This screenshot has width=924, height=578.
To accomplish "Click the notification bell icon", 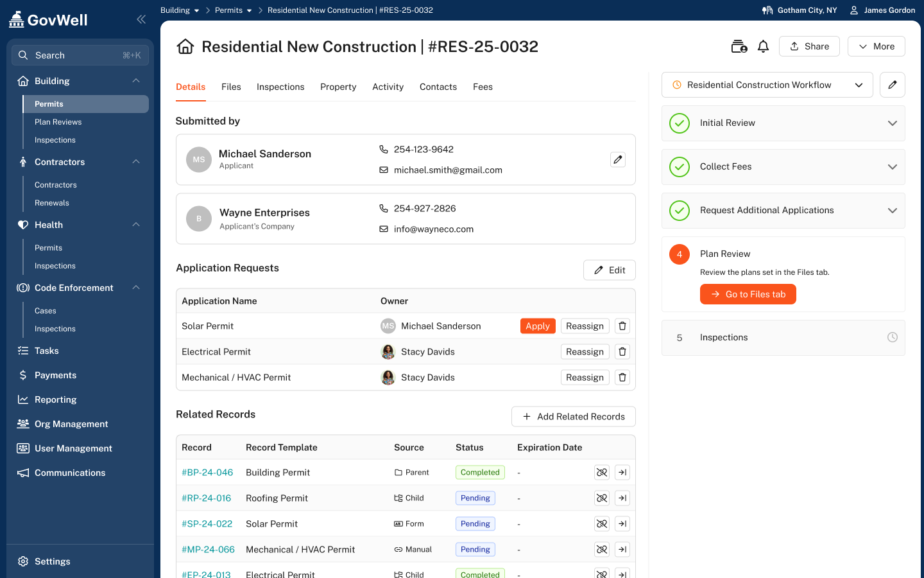I will 763,46.
